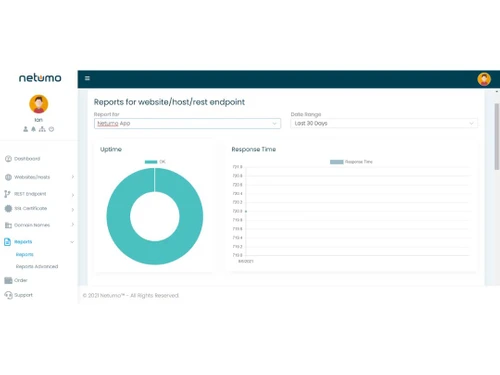500x375 pixels.
Task: Click the Date Range dropdown arrow
Action: coord(471,123)
